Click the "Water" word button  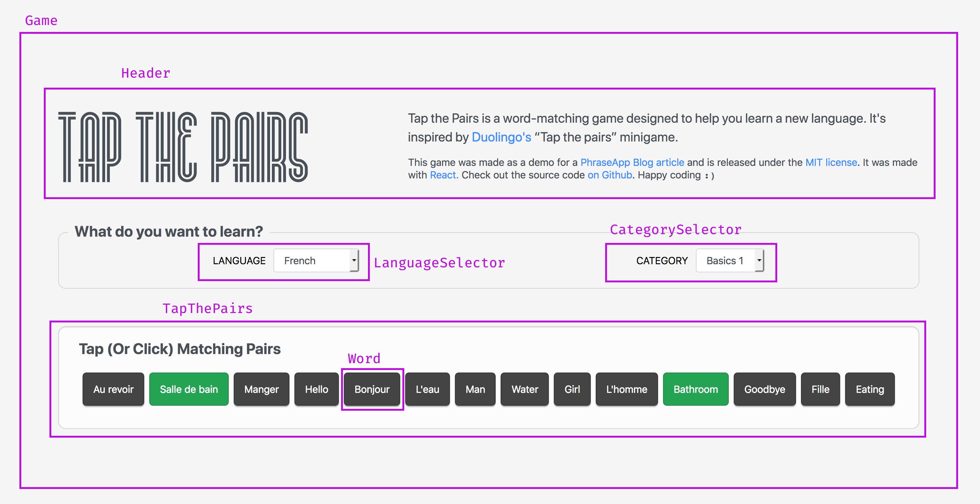click(x=525, y=389)
